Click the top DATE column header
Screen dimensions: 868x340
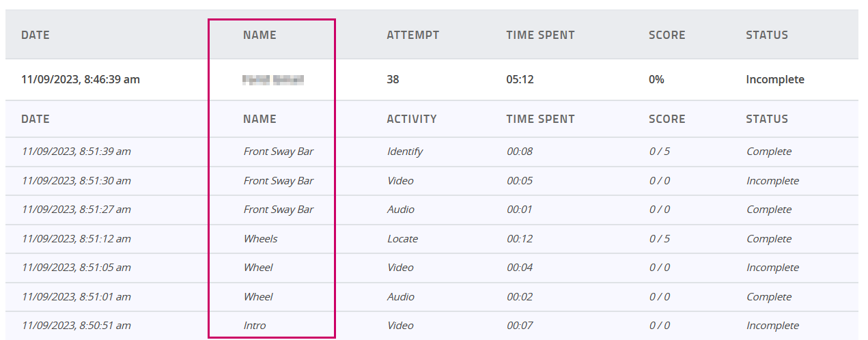click(36, 35)
